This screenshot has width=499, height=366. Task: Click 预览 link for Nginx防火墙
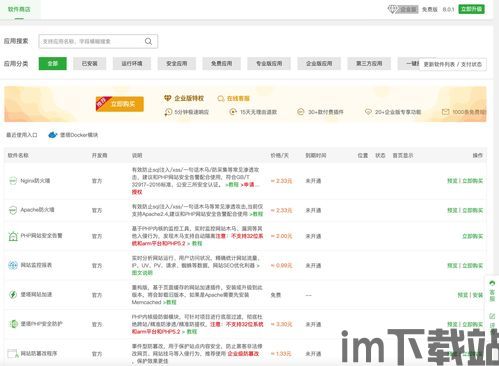coord(452,181)
